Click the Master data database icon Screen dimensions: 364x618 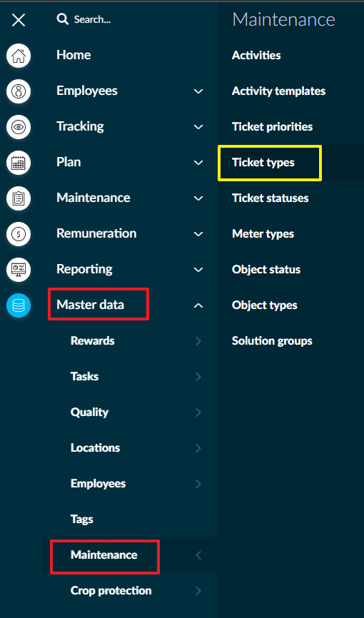pyautogui.click(x=19, y=305)
